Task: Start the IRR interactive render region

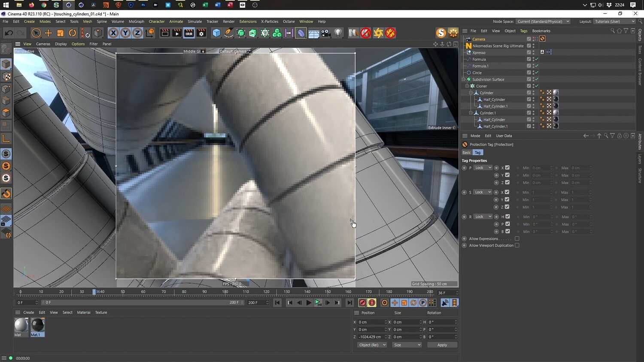Action: 189,33
